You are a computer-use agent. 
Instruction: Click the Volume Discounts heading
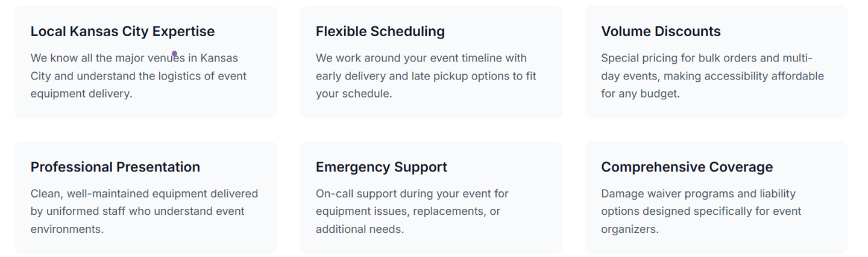tap(661, 31)
